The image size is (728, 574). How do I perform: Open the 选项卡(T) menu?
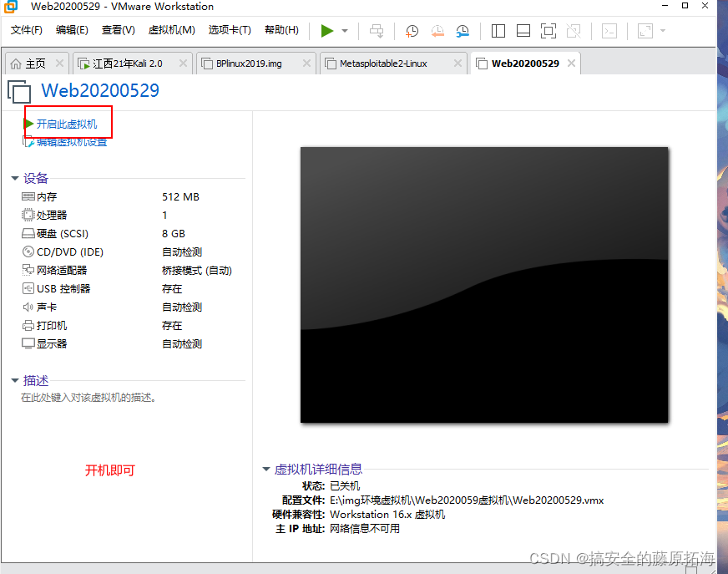230,30
